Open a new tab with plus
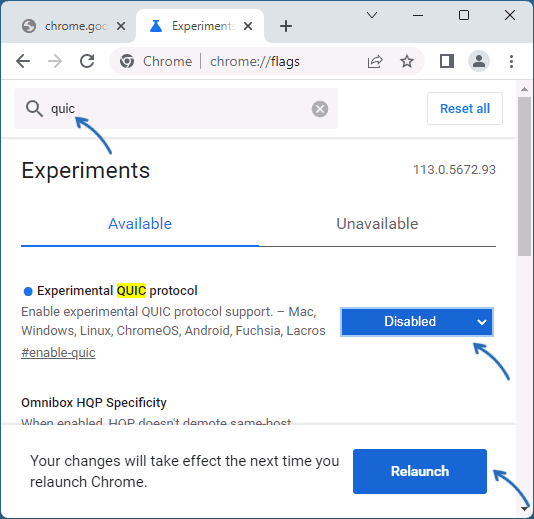Viewport: 534px width, 519px height. click(286, 26)
